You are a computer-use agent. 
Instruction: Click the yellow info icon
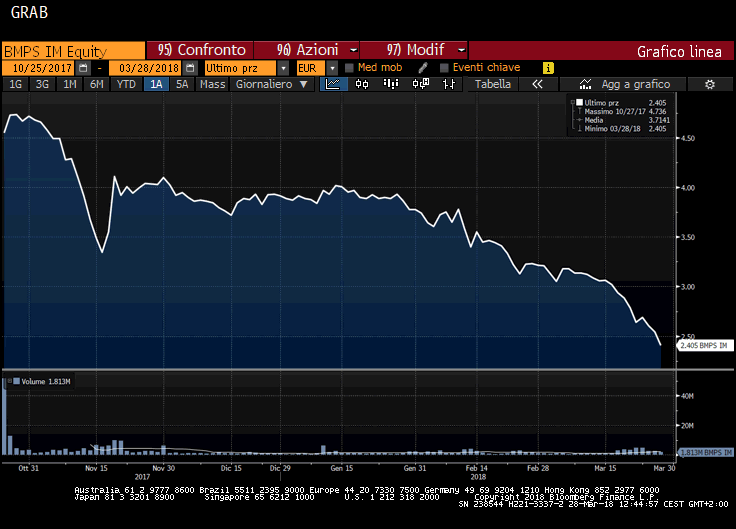[x=548, y=68]
